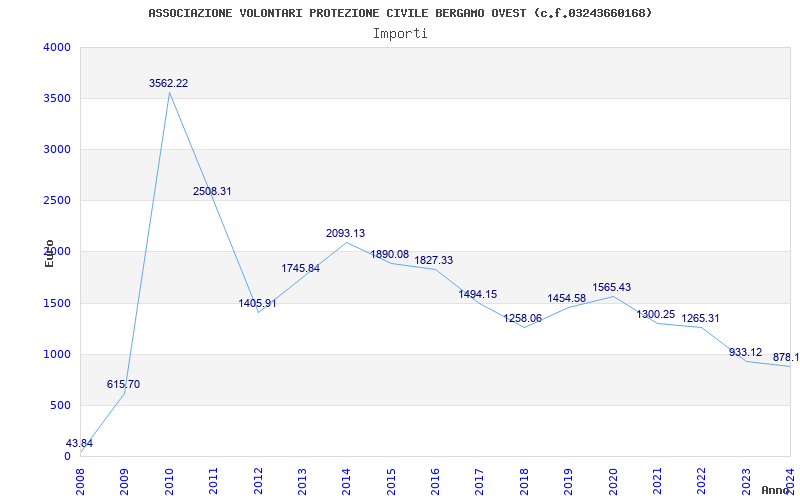Image resolution: width=800 pixels, height=500 pixels.
Task: Click the 1827.33 data label
Action: [x=434, y=260]
